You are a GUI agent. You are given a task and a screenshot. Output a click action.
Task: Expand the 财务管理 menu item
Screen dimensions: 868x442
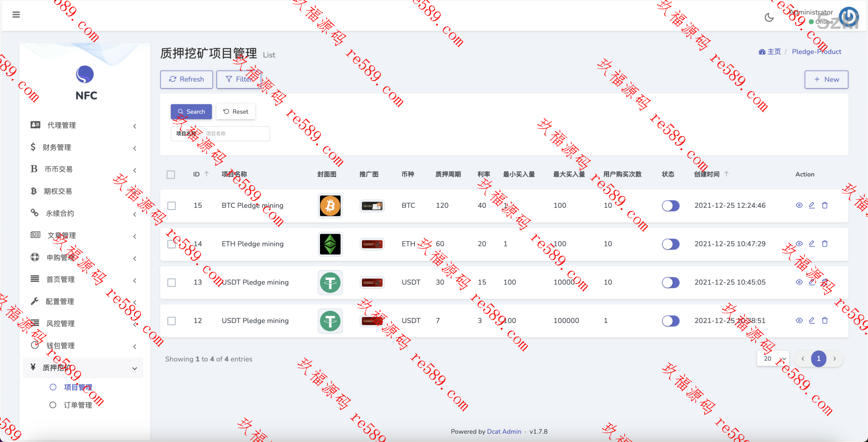[x=83, y=147]
